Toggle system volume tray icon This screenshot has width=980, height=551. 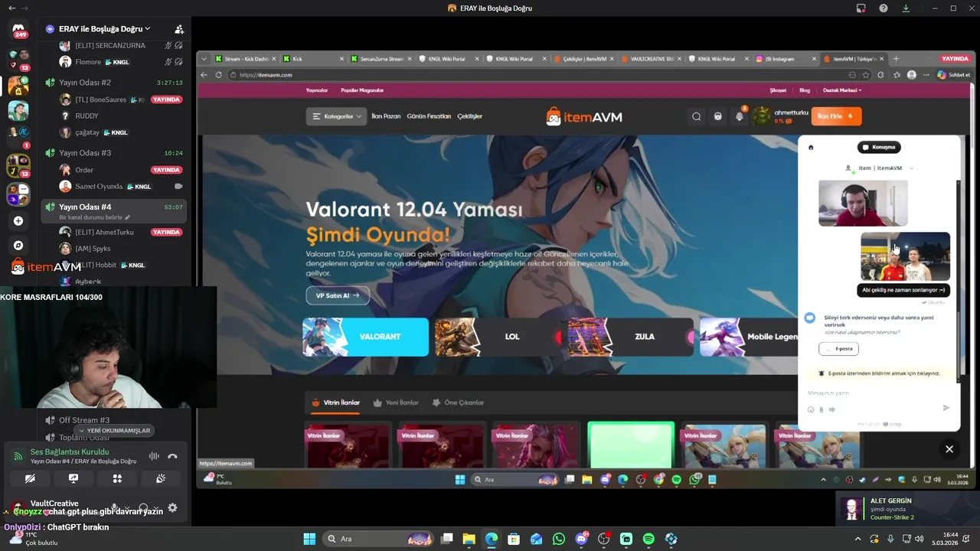[x=919, y=539]
